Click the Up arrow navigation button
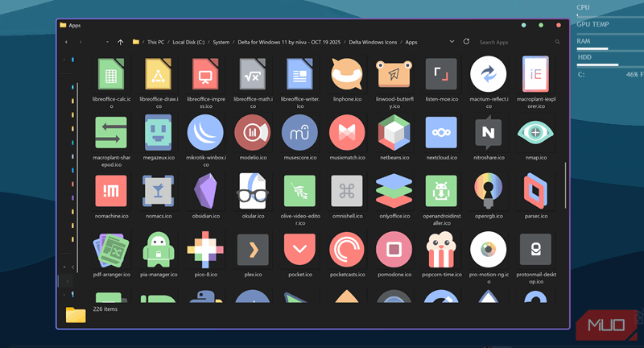The image size is (644, 348). [x=121, y=42]
